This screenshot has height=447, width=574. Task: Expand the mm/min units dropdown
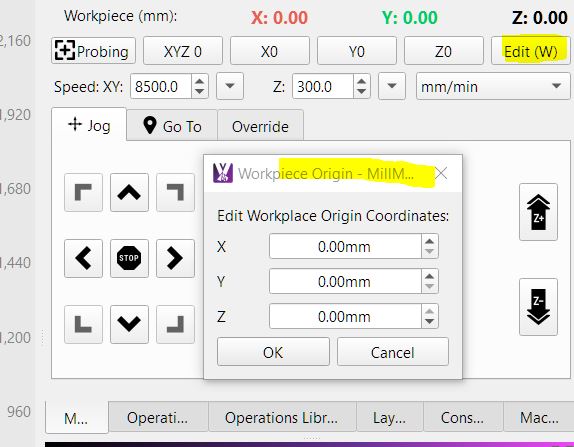(493, 86)
